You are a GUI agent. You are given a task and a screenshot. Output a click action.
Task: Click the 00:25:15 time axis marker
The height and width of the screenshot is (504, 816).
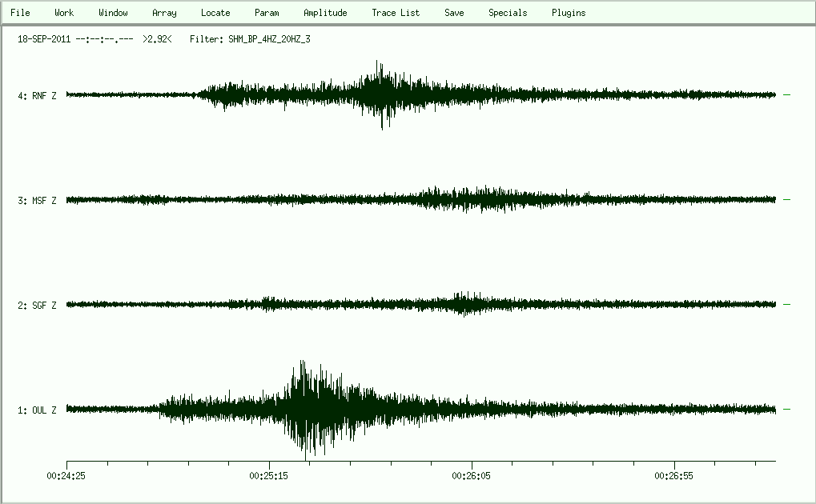pos(270,475)
